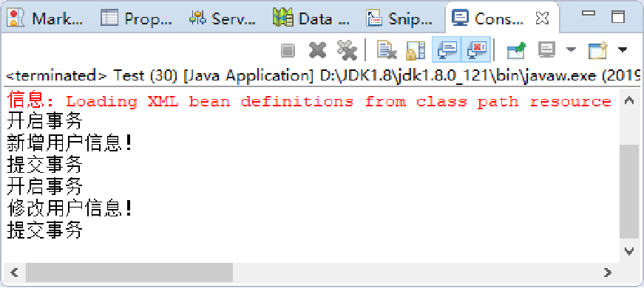Select the Console tab
This screenshot has height=288, width=644.
[x=487, y=18]
